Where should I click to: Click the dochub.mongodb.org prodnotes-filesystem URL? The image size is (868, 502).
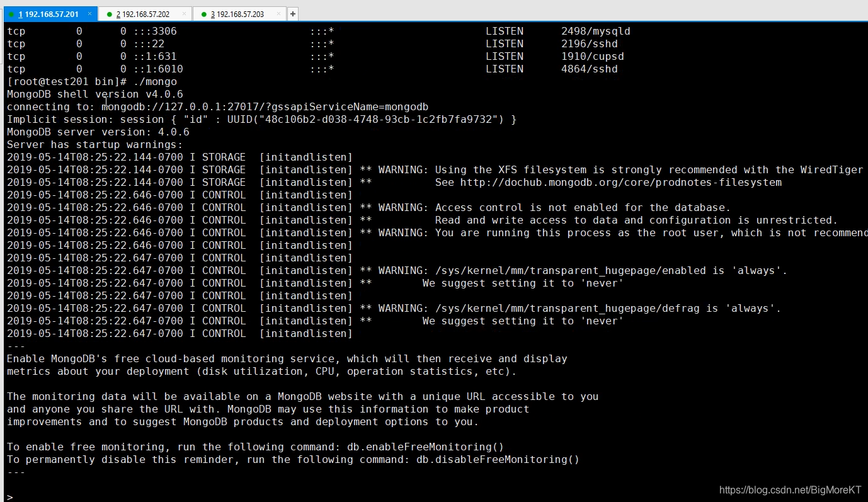pyautogui.click(x=620, y=182)
